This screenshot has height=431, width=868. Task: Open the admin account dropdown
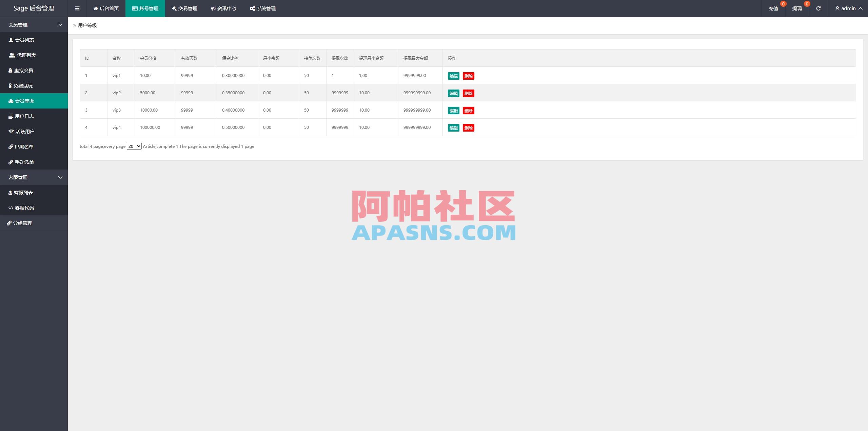pyautogui.click(x=848, y=8)
